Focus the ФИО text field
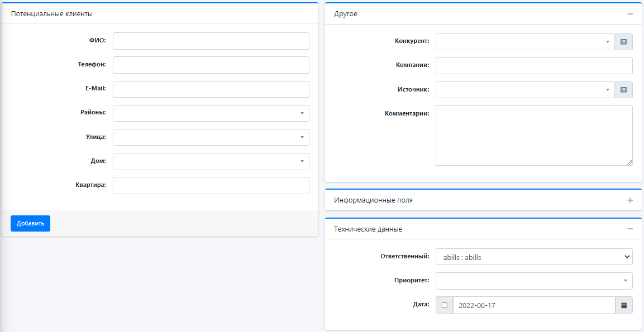Screen dimensions: 644x332 pos(211,41)
